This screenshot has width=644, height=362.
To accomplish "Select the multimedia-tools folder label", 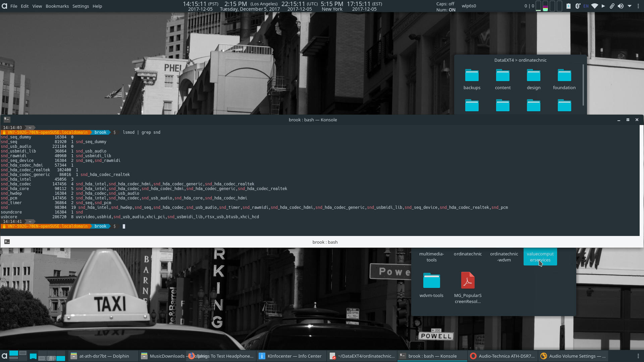I will pos(432,257).
